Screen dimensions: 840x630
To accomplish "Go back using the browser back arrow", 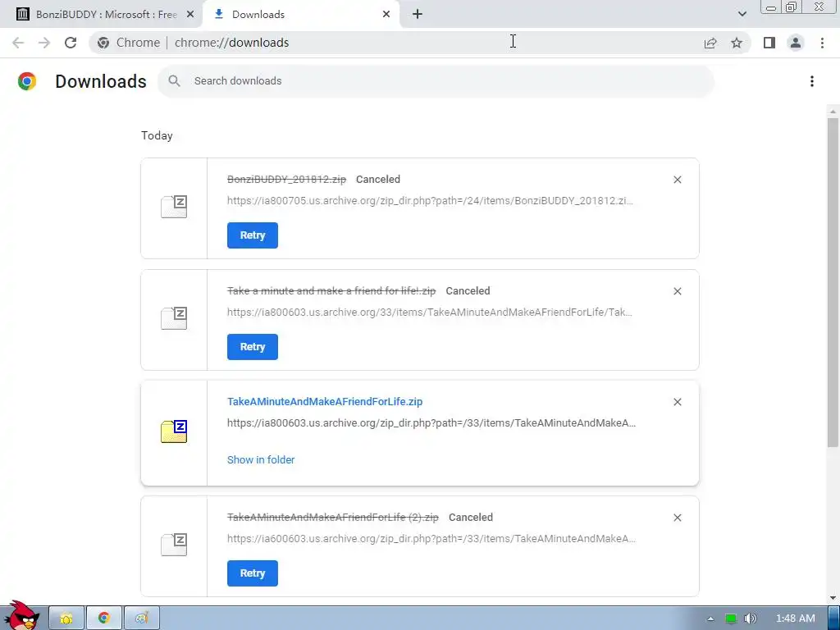I will [18, 43].
